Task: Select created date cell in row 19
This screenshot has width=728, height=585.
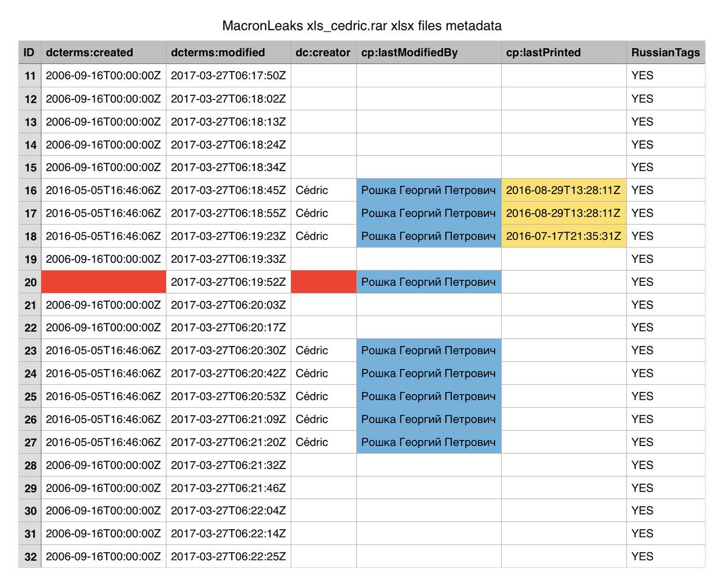Action: tap(103, 259)
